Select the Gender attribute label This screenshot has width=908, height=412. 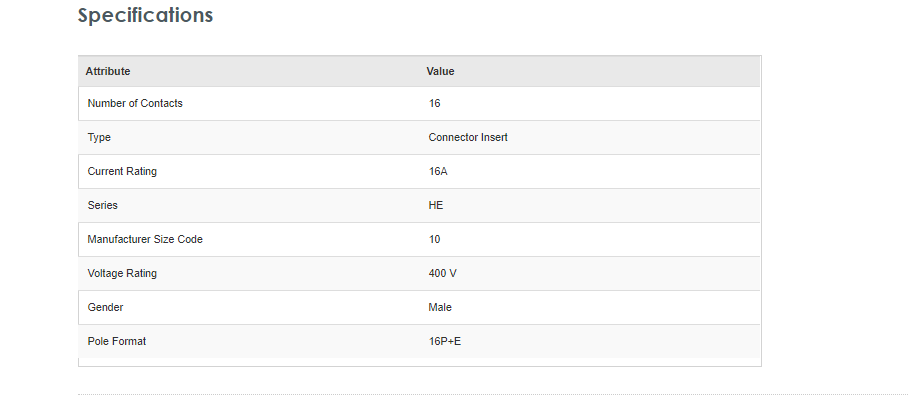coord(105,307)
